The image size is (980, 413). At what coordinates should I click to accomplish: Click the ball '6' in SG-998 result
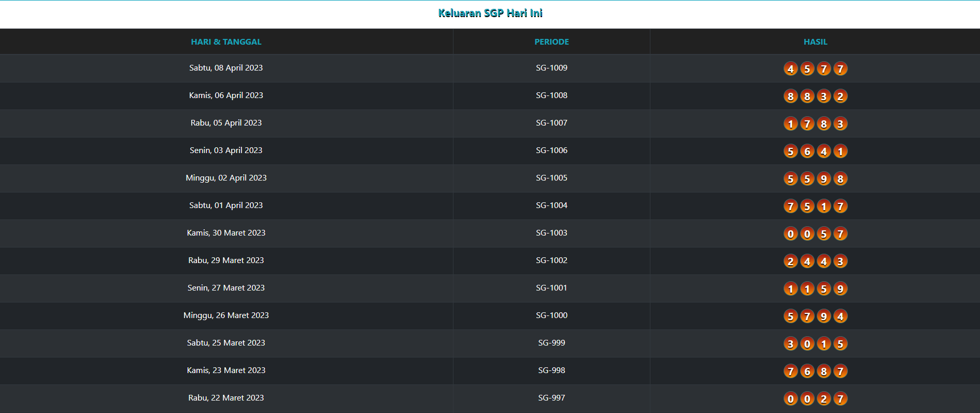coord(807,371)
